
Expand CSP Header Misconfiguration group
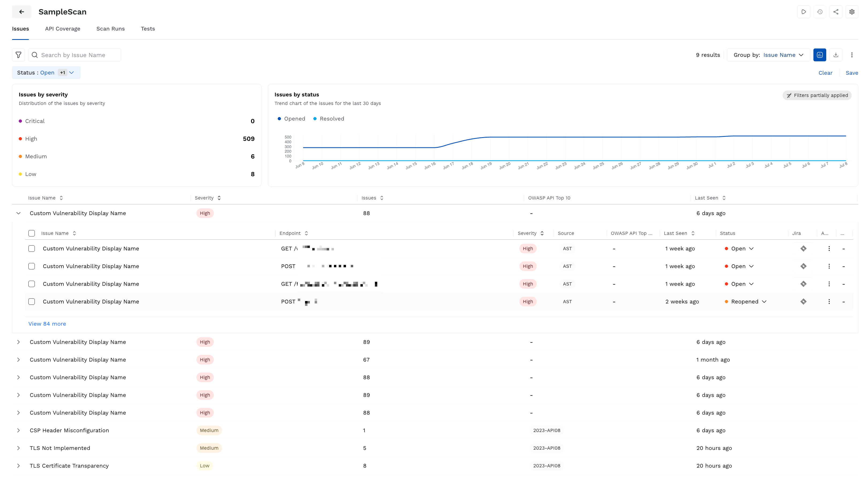[x=18, y=430]
